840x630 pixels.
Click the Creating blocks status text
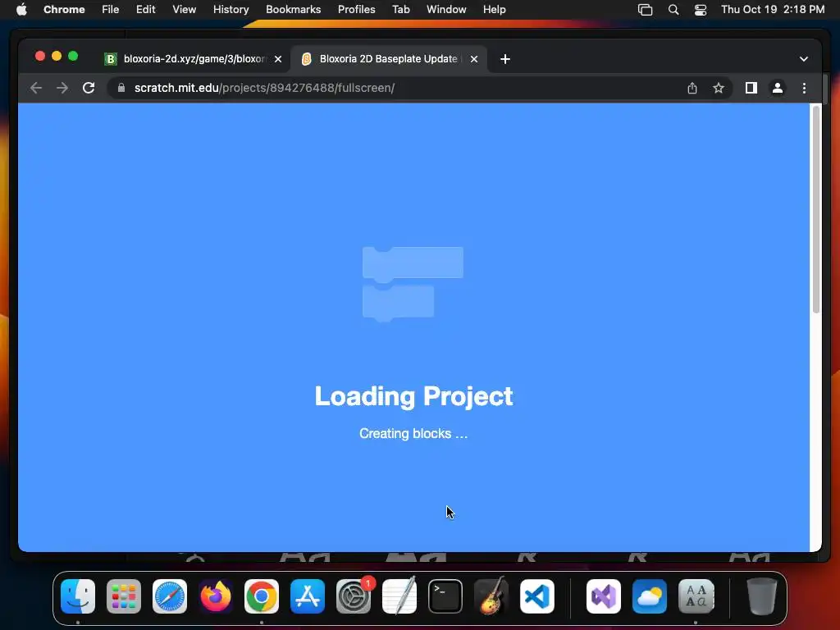[413, 433]
